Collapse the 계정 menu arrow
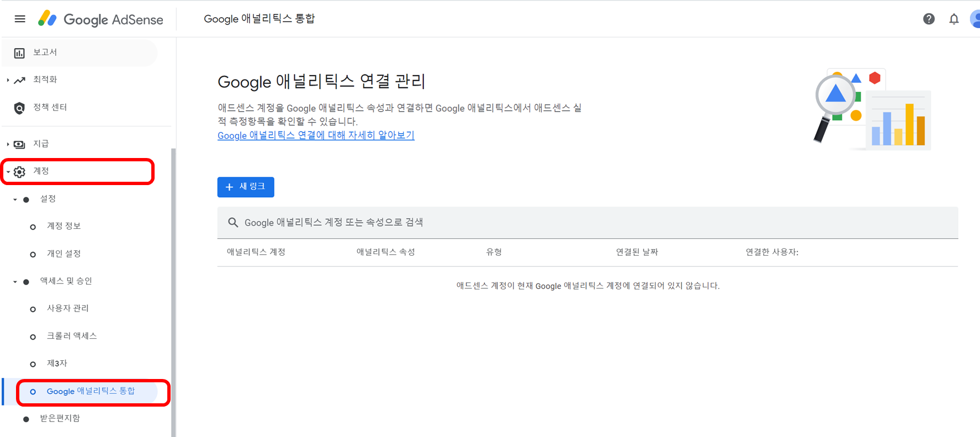The height and width of the screenshot is (437, 980). click(8, 172)
